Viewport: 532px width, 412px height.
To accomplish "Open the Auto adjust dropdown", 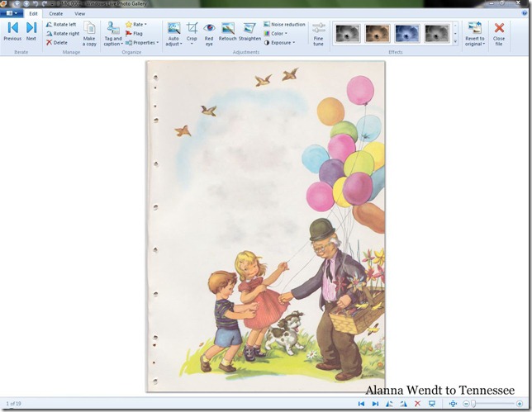I will [x=173, y=34].
